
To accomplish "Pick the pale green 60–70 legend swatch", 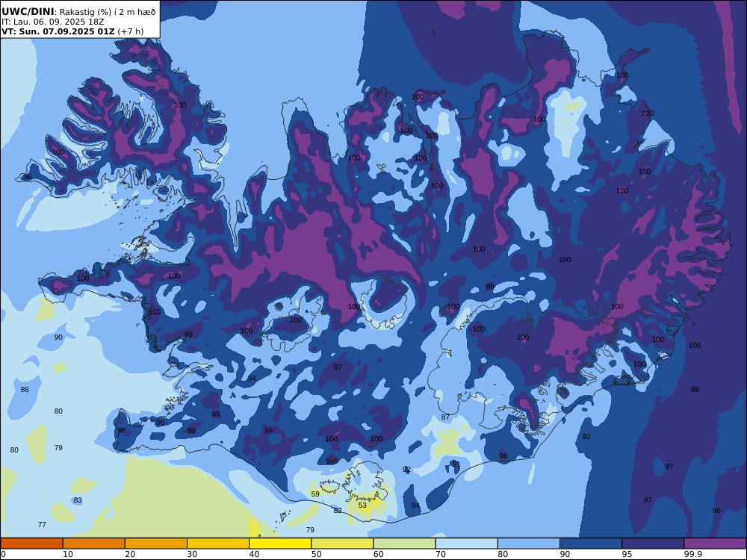I will click(x=404, y=544).
